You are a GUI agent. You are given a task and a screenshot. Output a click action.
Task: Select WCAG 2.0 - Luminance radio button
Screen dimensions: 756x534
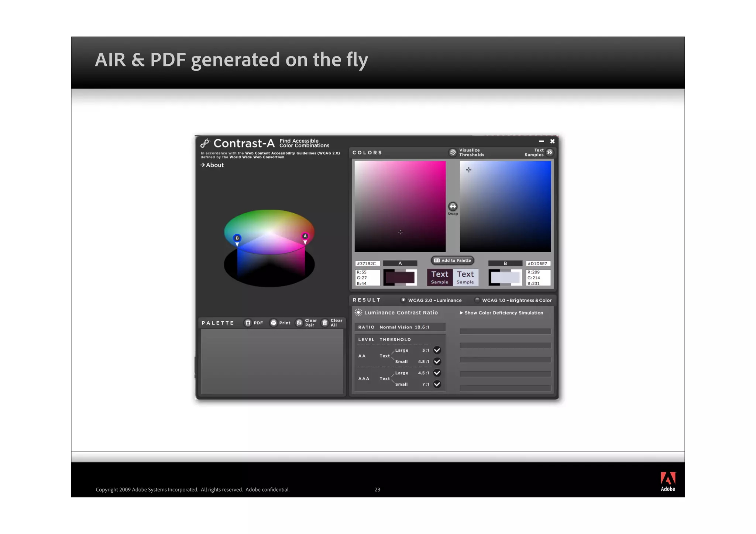click(403, 300)
